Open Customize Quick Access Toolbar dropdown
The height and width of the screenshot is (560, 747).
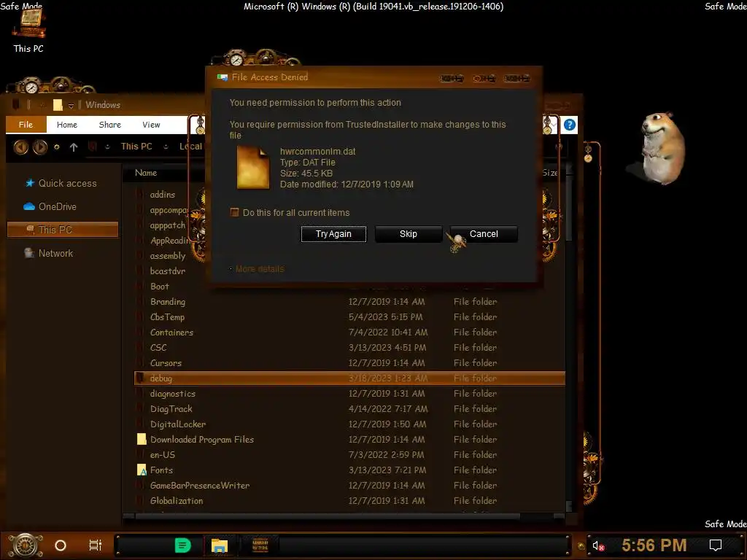click(x=71, y=105)
